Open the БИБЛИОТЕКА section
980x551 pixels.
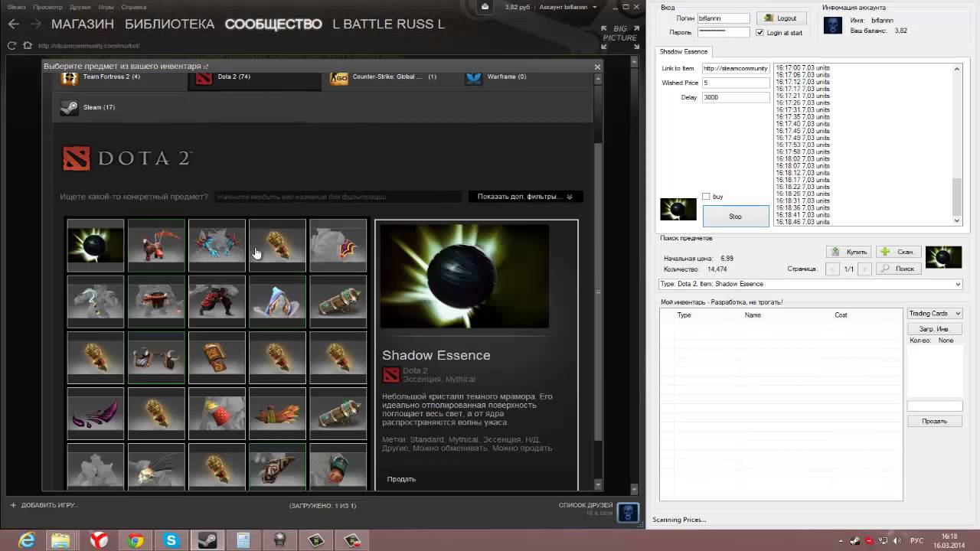coord(169,24)
